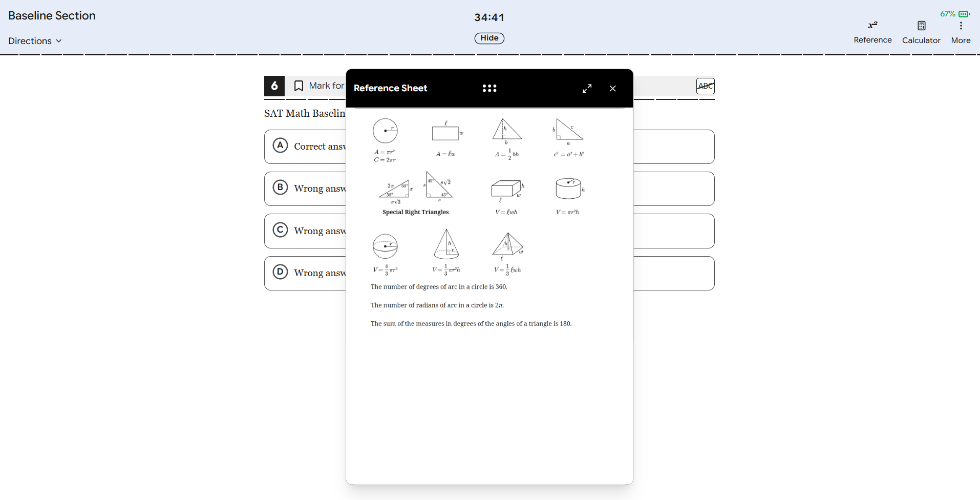Open the Directions dropdown
The width and height of the screenshot is (980, 500).
point(34,40)
